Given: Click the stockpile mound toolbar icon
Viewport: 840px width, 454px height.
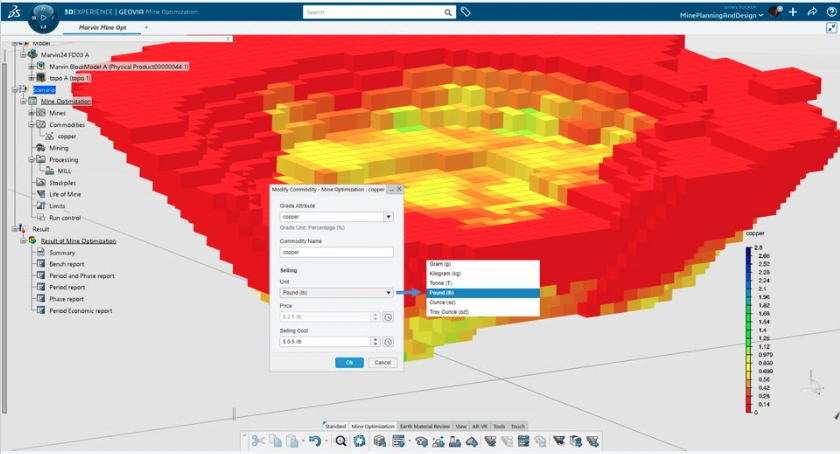Looking at the screenshot, I should (471, 441).
